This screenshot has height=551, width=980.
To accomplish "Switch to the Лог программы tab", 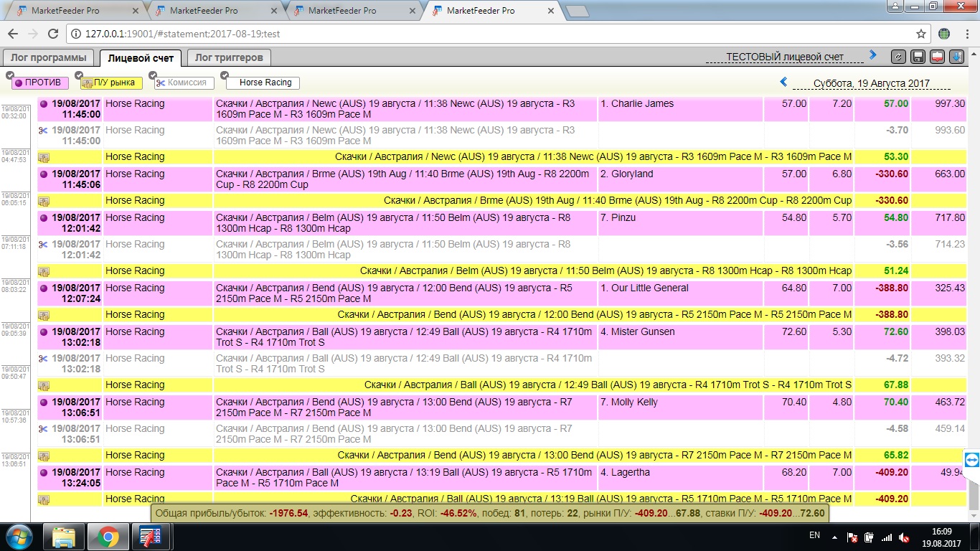I will (x=48, y=57).
